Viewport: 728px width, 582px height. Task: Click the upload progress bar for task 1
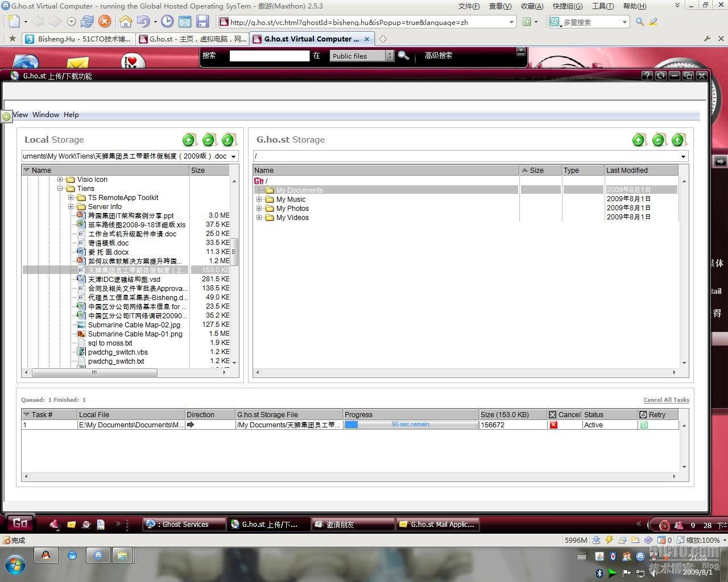(x=411, y=425)
